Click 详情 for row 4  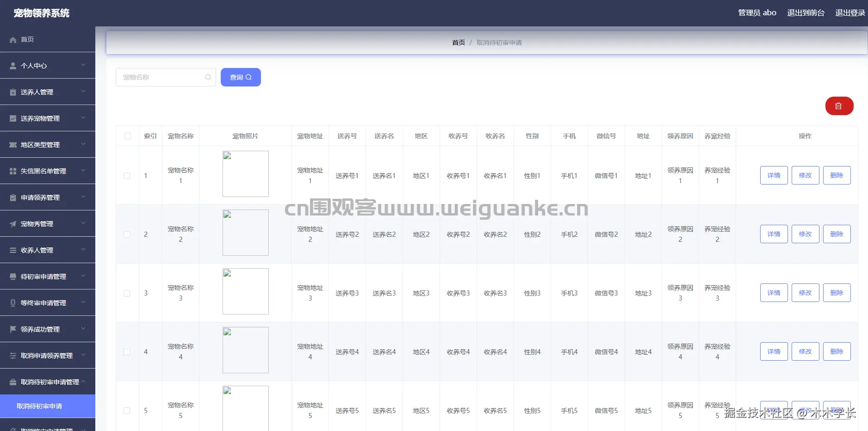tap(774, 351)
